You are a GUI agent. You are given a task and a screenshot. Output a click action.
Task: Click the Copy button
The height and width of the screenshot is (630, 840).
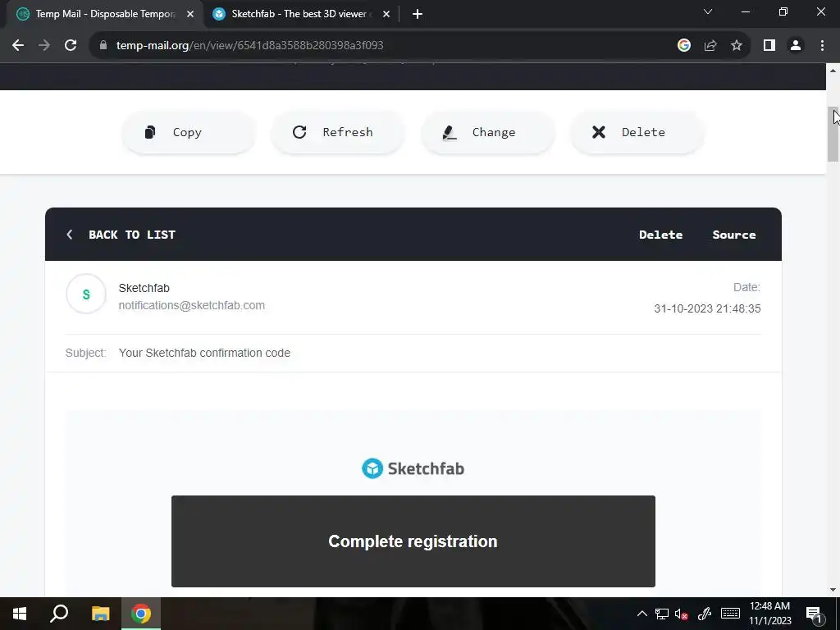189,132
